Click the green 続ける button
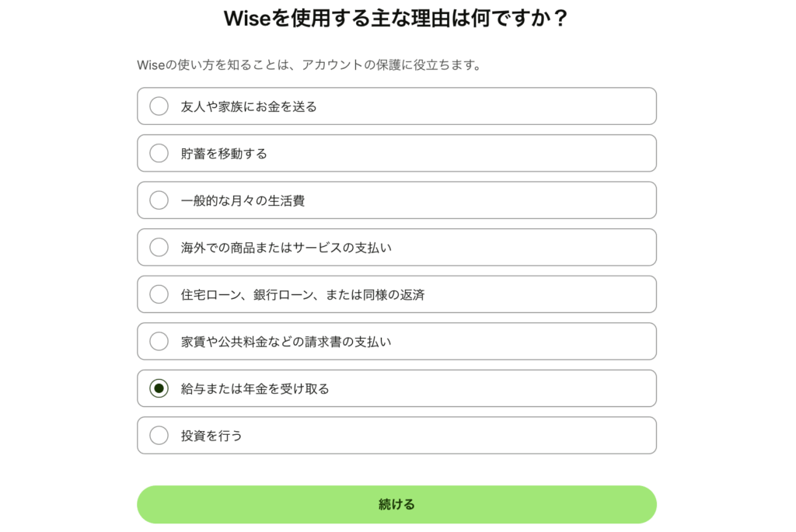The width and height of the screenshot is (796, 532). click(396, 504)
